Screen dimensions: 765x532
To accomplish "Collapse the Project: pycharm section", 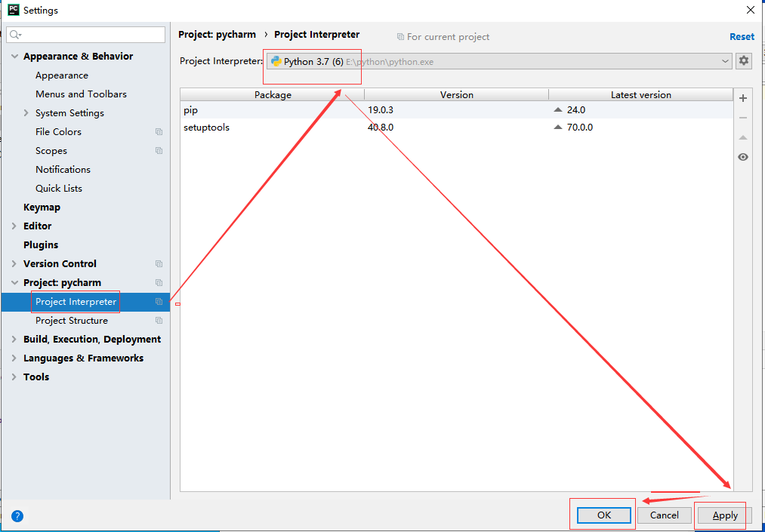I will click(x=14, y=283).
